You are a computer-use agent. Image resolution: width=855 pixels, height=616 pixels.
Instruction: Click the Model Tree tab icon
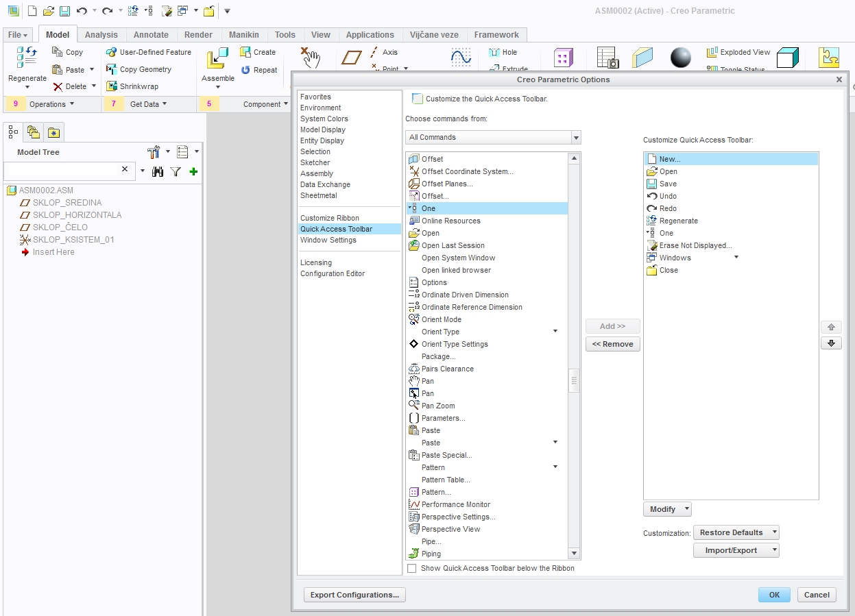14,132
